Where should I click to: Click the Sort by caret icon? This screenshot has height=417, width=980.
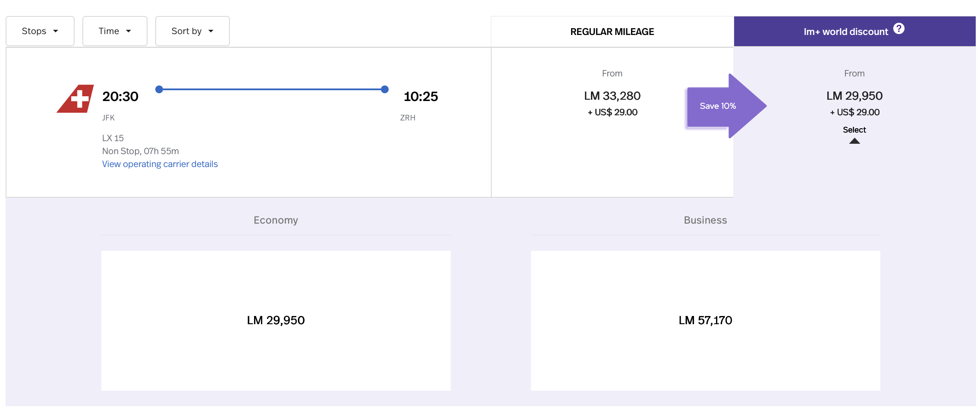(211, 31)
